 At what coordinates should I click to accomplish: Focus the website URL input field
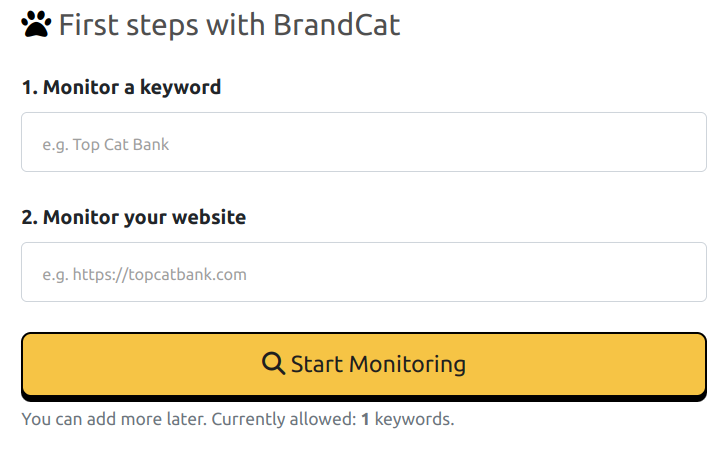364,272
